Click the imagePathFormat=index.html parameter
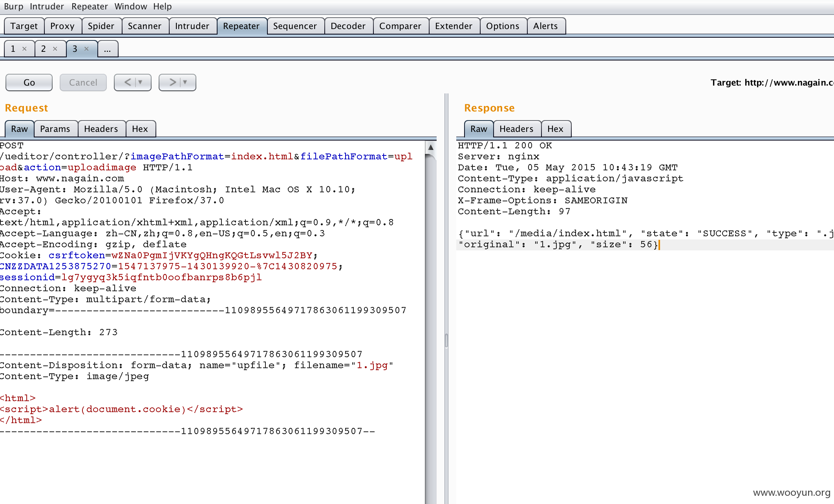The height and width of the screenshot is (504, 834). coord(212,156)
